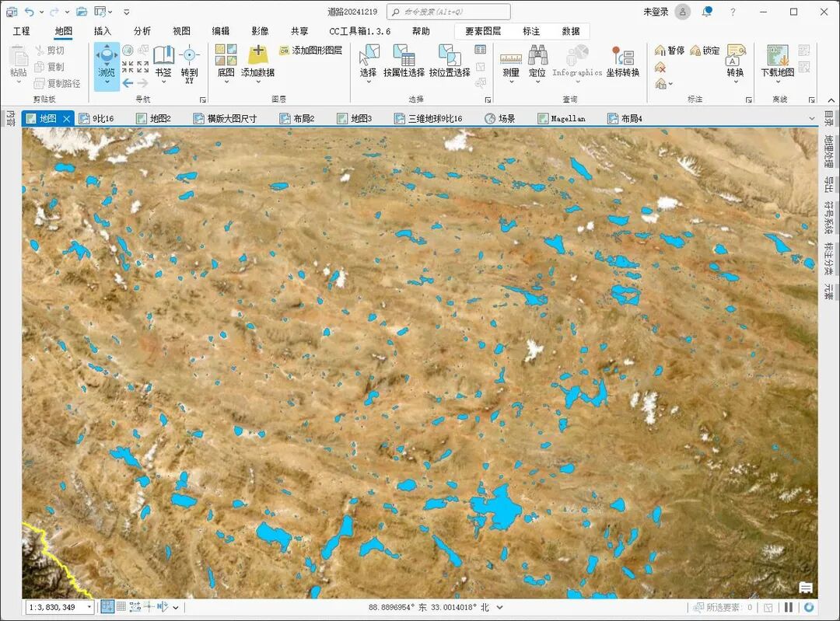Image resolution: width=840 pixels, height=621 pixels.
Task: Expand the customize quick access toolbar arrow
Action: [127, 12]
